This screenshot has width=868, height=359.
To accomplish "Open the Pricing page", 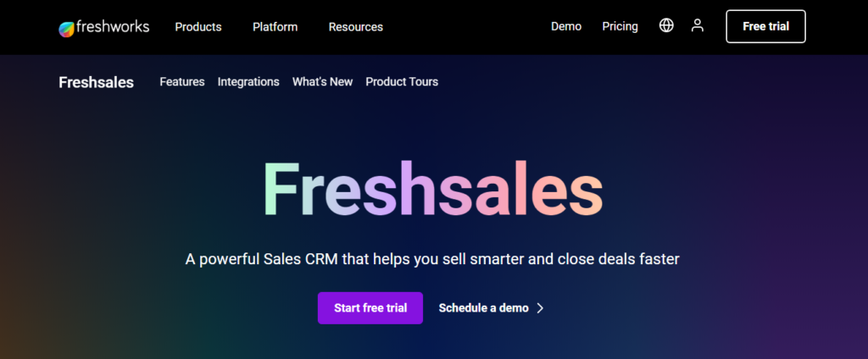I will coord(620,26).
